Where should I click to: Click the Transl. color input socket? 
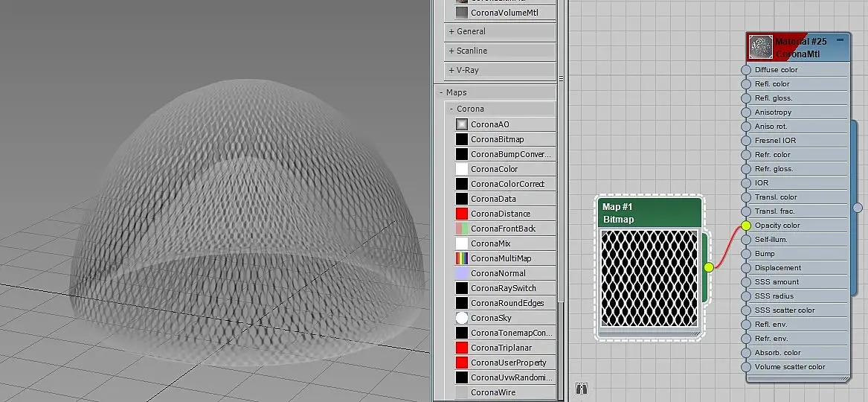pos(746,197)
